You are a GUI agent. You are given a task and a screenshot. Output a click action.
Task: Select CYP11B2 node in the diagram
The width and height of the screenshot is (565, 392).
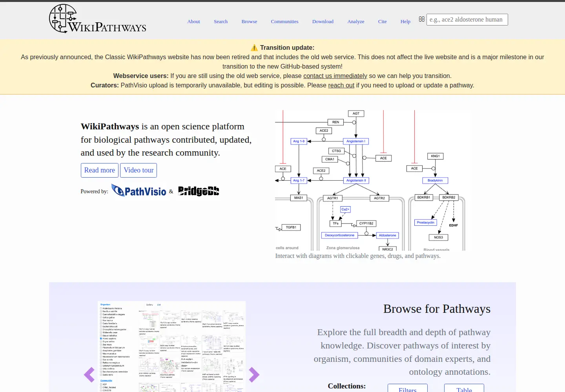[x=366, y=223]
